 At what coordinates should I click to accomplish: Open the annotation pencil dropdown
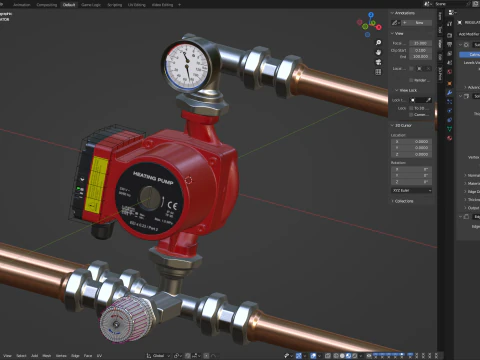[396, 23]
